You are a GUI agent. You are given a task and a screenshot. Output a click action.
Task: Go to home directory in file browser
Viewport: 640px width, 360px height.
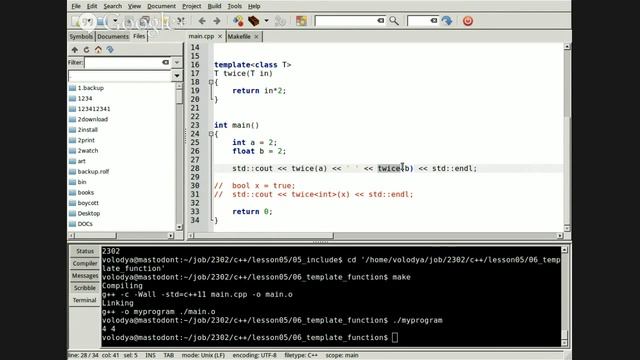coord(98,50)
